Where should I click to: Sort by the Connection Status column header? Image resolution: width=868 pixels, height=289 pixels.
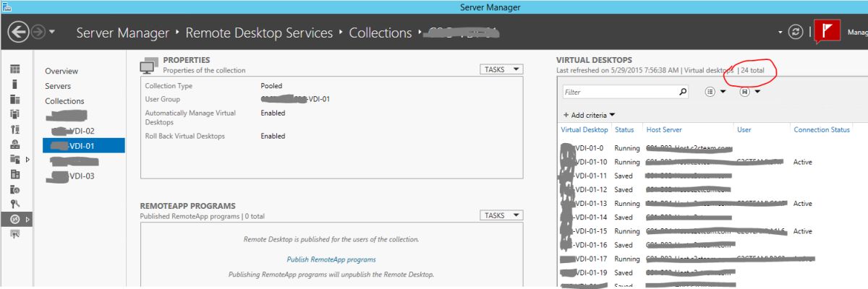point(822,130)
